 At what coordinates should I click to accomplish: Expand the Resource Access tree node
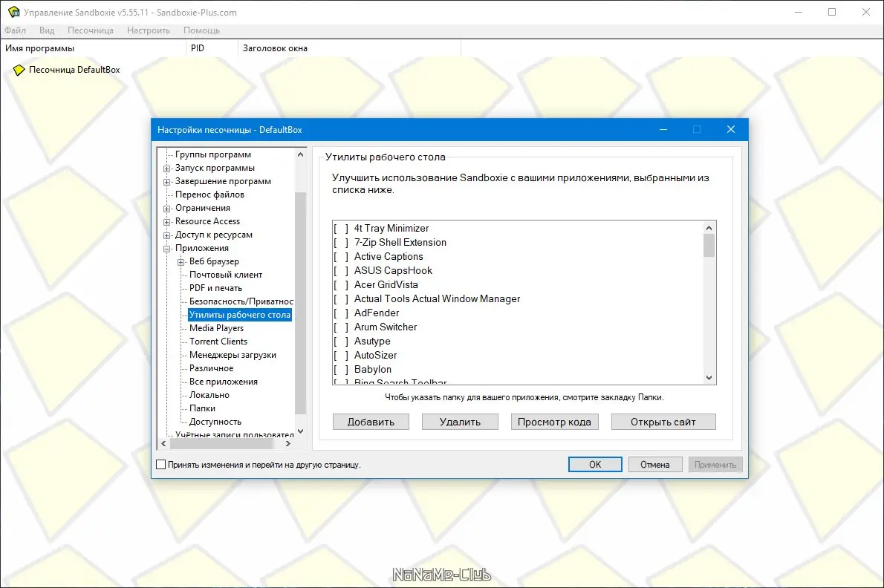pyautogui.click(x=167, y=222)
